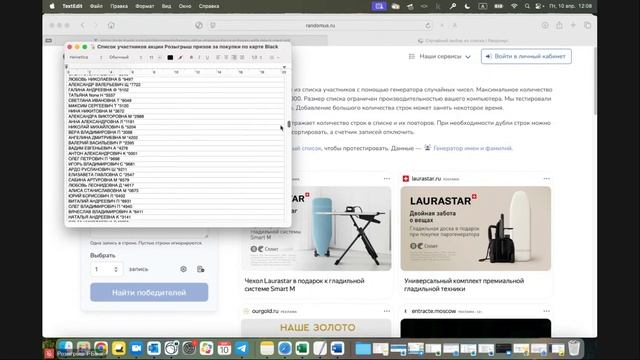Open the three-dots menu on ourgold.ru ad
The height and width of the screenshot is (360, 640).
(387, 311)
